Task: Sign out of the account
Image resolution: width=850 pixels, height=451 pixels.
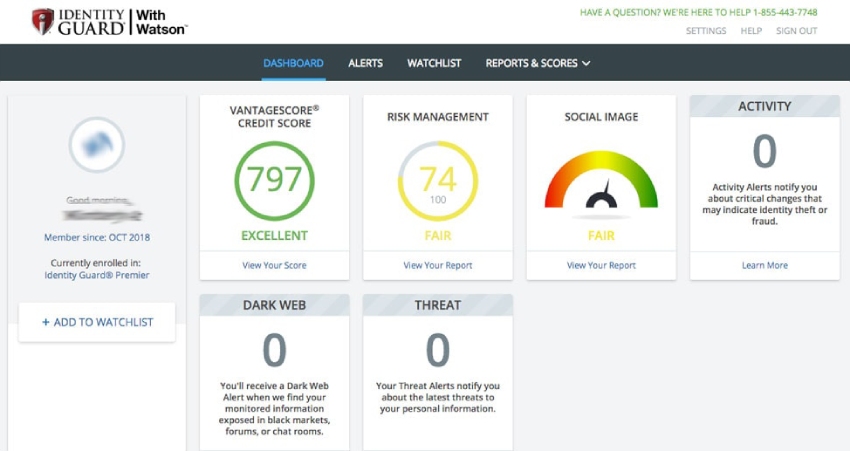Action: pyautogui.click(x=796, y=31)
